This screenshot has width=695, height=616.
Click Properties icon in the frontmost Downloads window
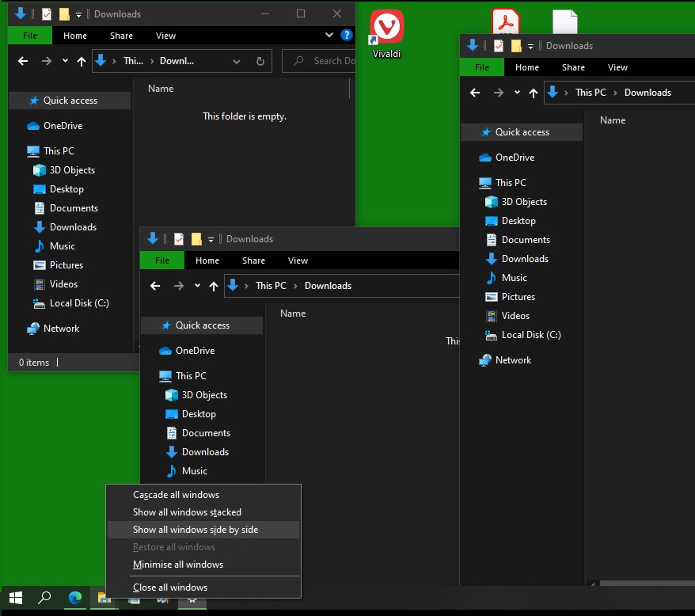pyautogui.click(x=499, y=46)
